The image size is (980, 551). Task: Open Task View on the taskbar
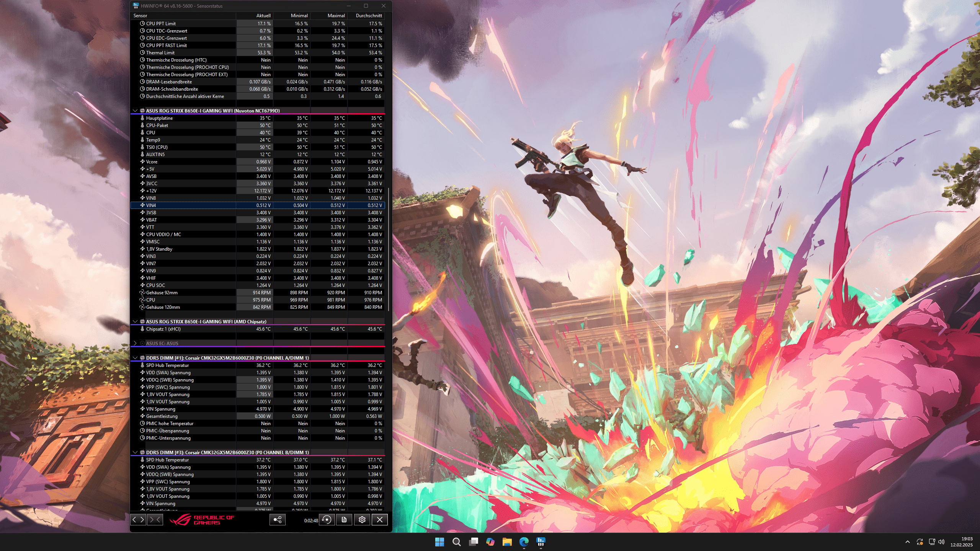474,542
